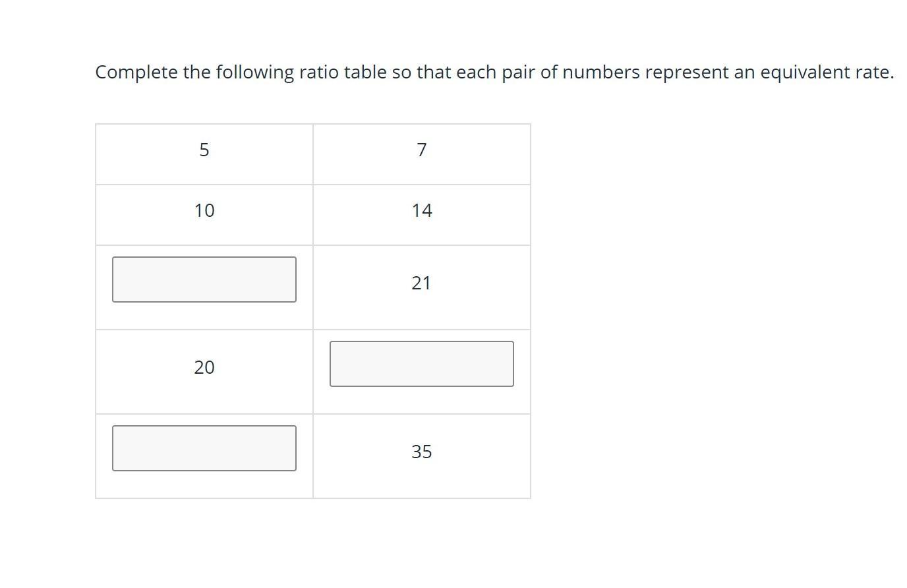907x588 pixels.
Task: Click the word "Complete" in the instructions
Action: click(136, 73)
